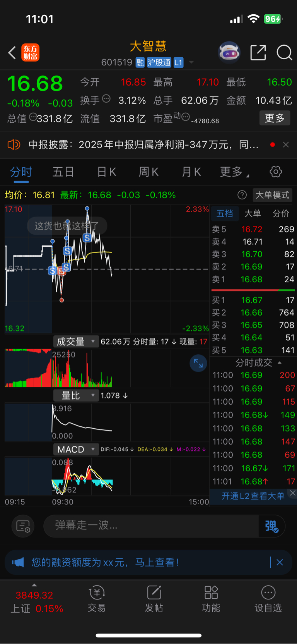297x644 pixels.
Task: Collapse the 分时成交 list header
Action: pos(258,363)
